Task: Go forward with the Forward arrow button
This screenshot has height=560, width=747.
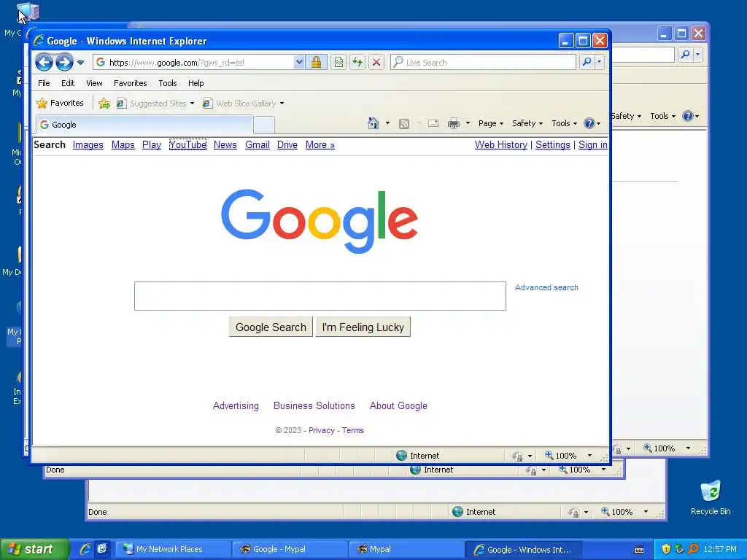Action: (x=64, y=63)
